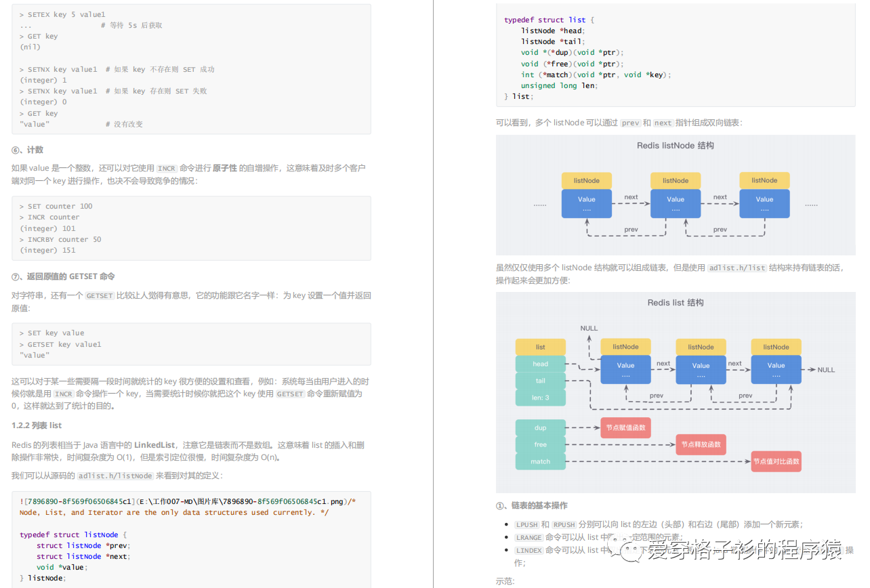Viewport: 870px width, 588px height.
Task: Click the len: 3 box in list diagram
Action: pyautogui.click(x=540, y=398)
